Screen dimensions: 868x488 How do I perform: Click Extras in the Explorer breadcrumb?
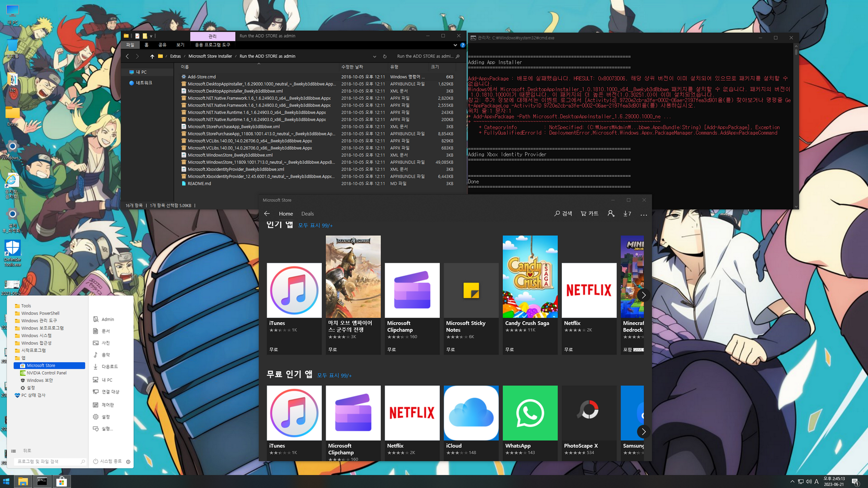[175, 56]
